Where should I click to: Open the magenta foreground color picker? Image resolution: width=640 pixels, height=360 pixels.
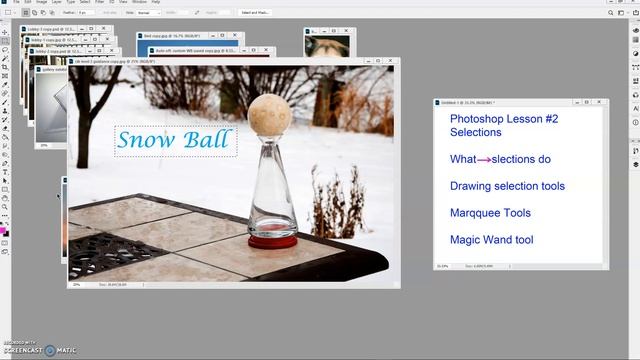tap(2, 231)
